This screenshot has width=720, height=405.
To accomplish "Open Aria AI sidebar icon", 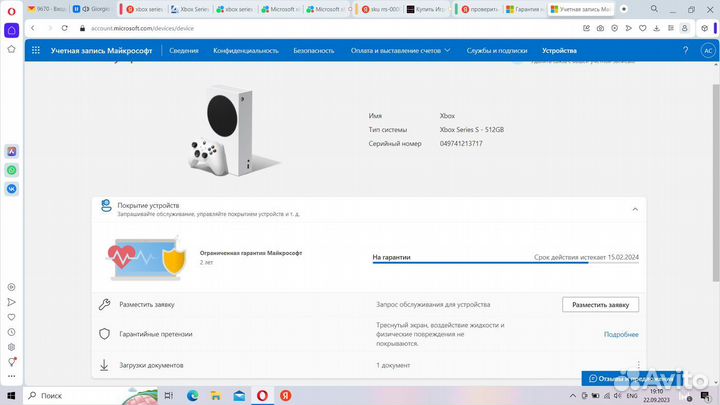I will click(x=11, y=152).
